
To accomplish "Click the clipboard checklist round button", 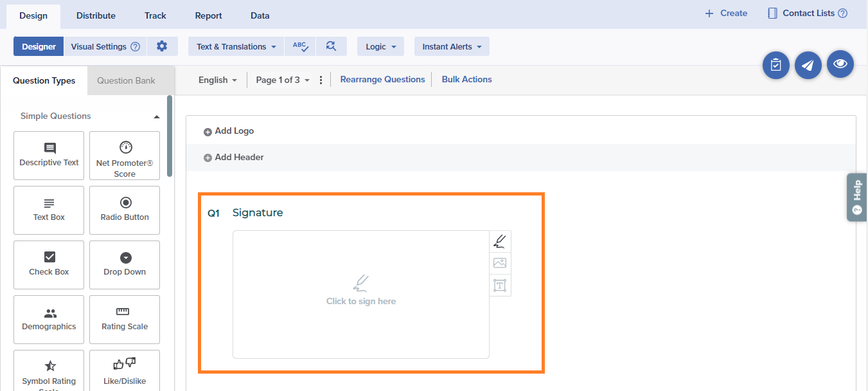I will click(x=775, y=66).
